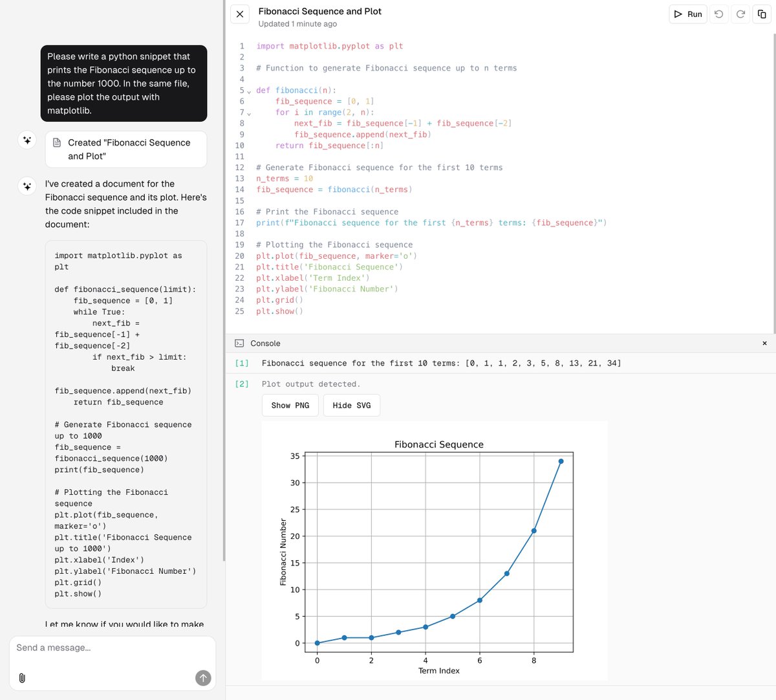Collapse the for loop code fold
This screenshot has height=700, width=776.
249,113
